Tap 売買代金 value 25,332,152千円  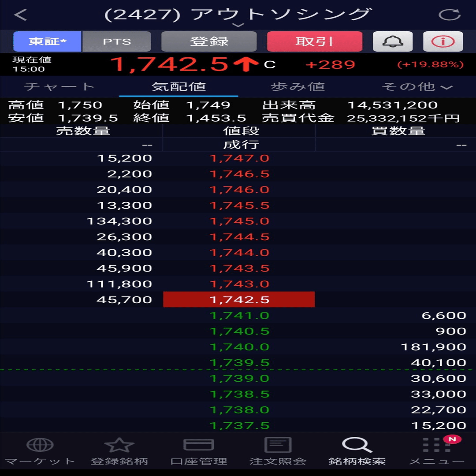pyautogui.click(x=403, y=118)
